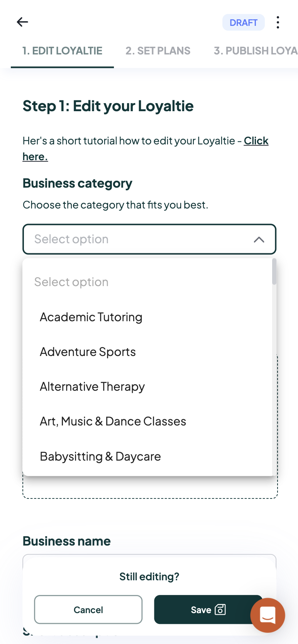Choose the Alternative Therapy option
Viewport: 298px width, 644px height.
(x=92, y=386)
